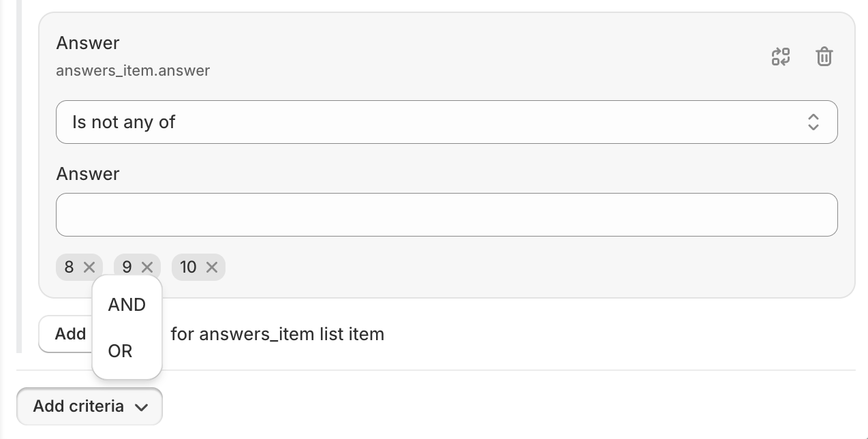
Task: Click the Answer card heading title
Action: tap(88, 43)
